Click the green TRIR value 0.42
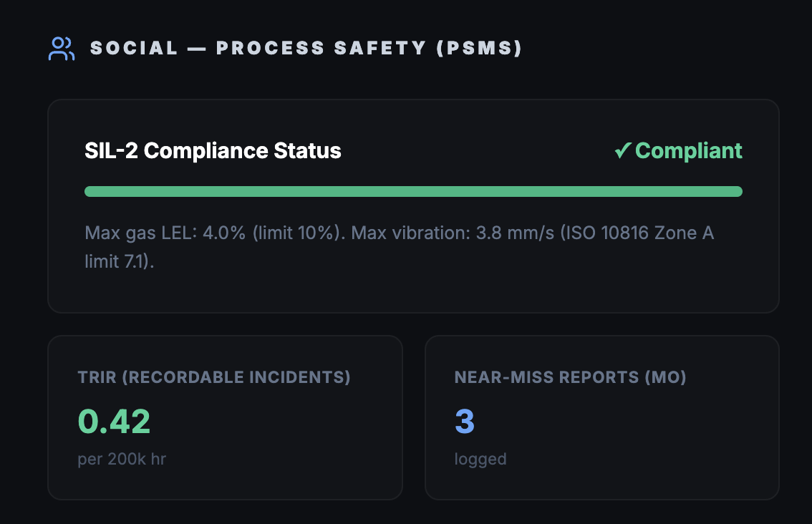 coord(113,422)
